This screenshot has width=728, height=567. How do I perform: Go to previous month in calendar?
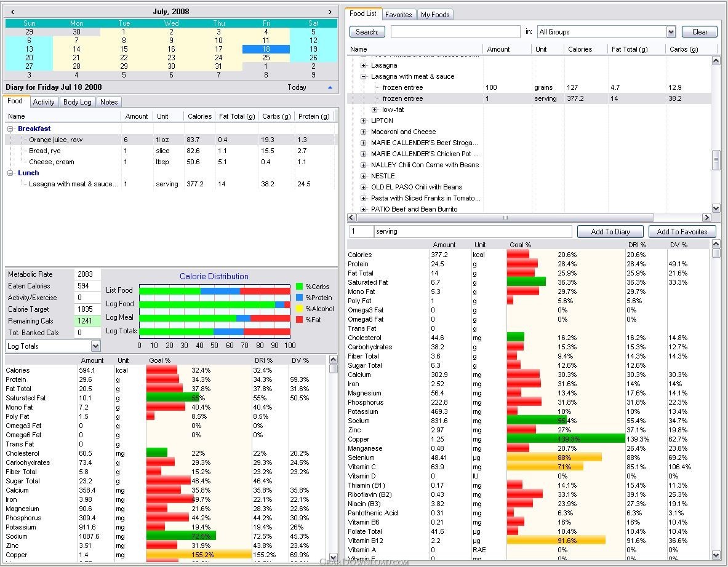tap(13, 12)
